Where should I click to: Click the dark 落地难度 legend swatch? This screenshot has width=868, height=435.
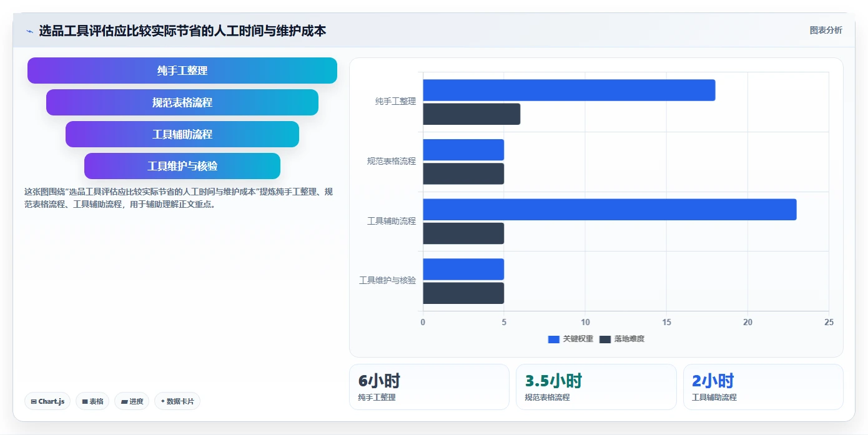tap(605, 339)
